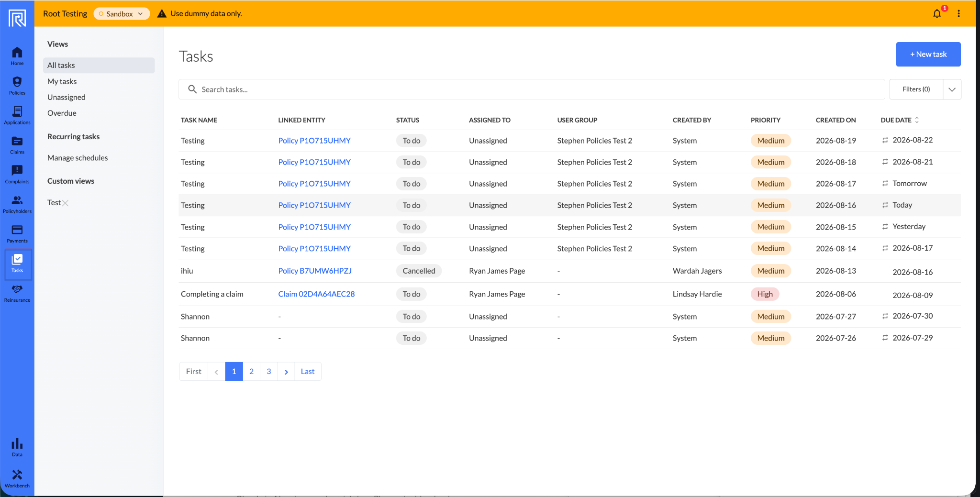The height and width of the screenshot is (497, 980).
Task: Click To do status in Completing a claim row
Action: click(x=411, y=294)
